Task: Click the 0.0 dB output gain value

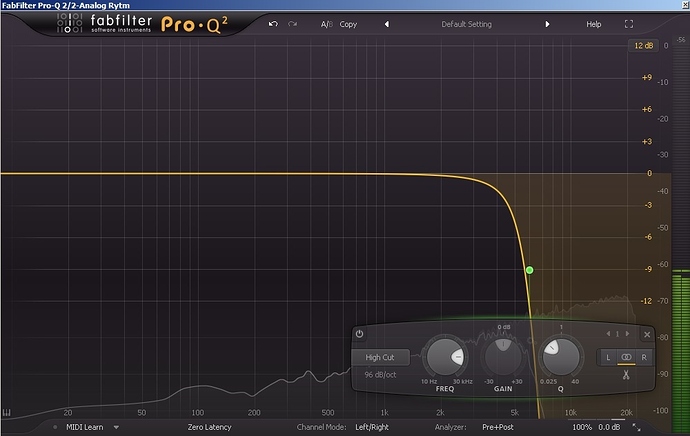Action: 609,427
